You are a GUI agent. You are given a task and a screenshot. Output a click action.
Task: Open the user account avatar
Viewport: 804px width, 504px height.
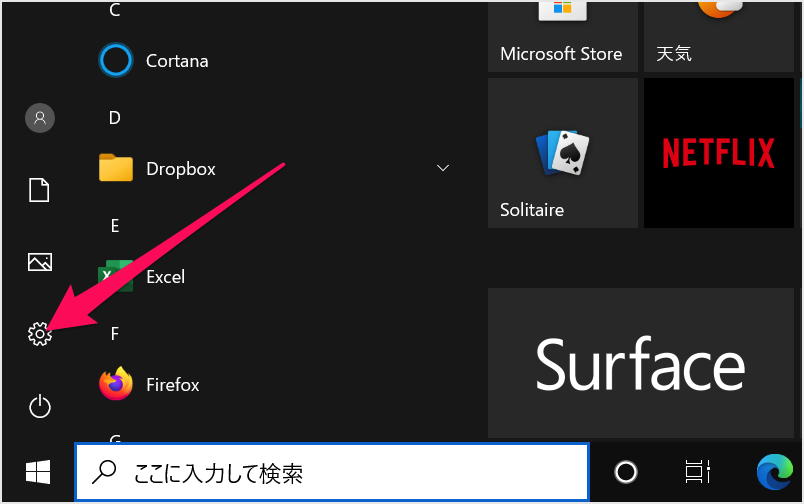pos(39,118)
